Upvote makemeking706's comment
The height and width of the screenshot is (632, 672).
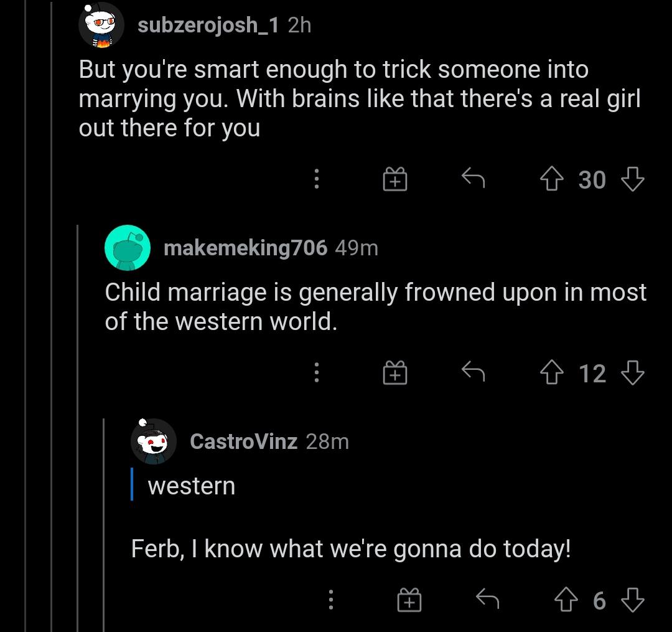(x=551, y=373)
